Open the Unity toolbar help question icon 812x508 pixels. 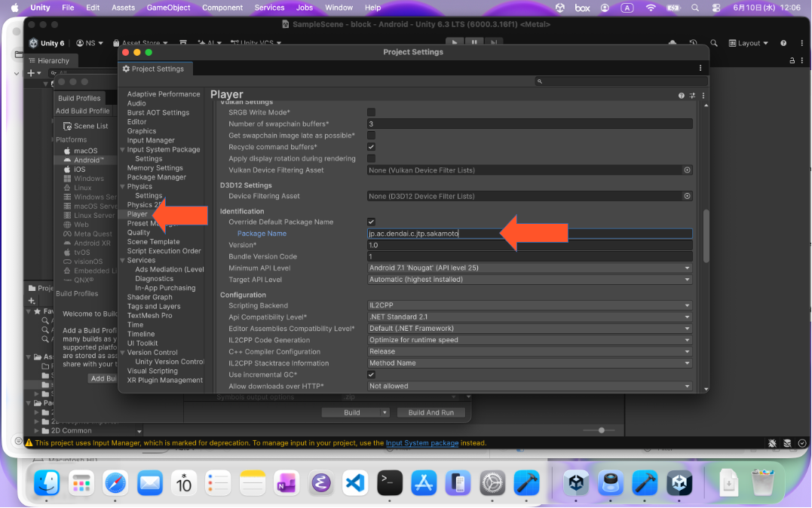point(783,43)
